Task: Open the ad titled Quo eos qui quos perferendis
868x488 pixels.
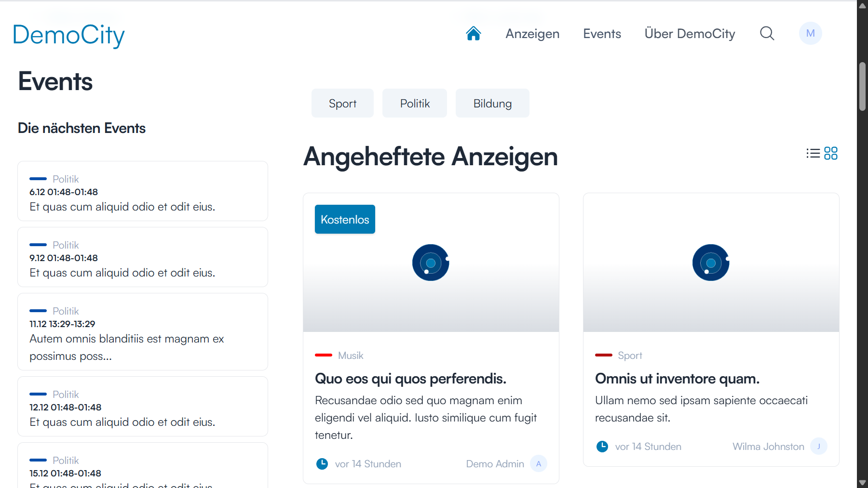Action: pos(410,379)
